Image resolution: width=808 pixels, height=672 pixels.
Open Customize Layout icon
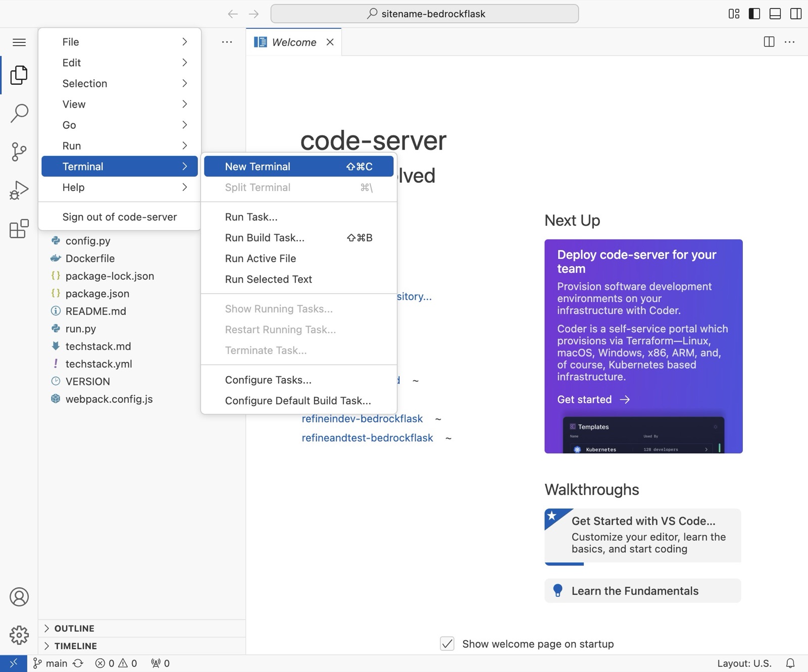pyautogui.click(x=734, y=14)
